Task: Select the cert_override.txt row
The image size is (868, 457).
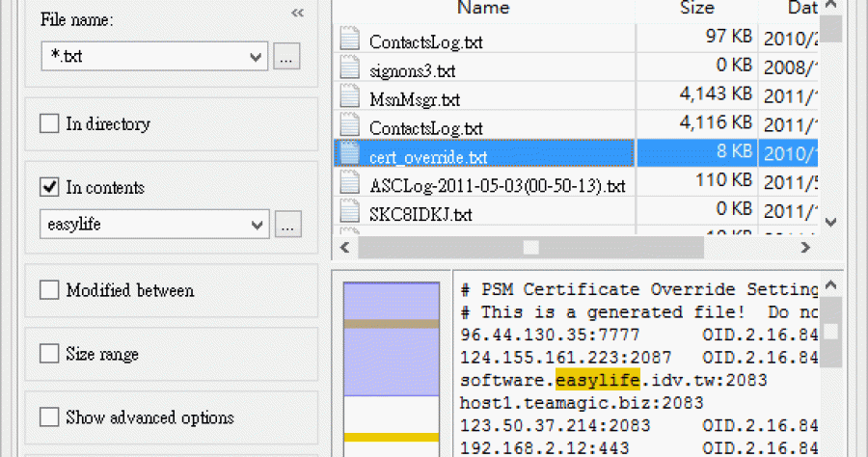Action: click(576, 153)
